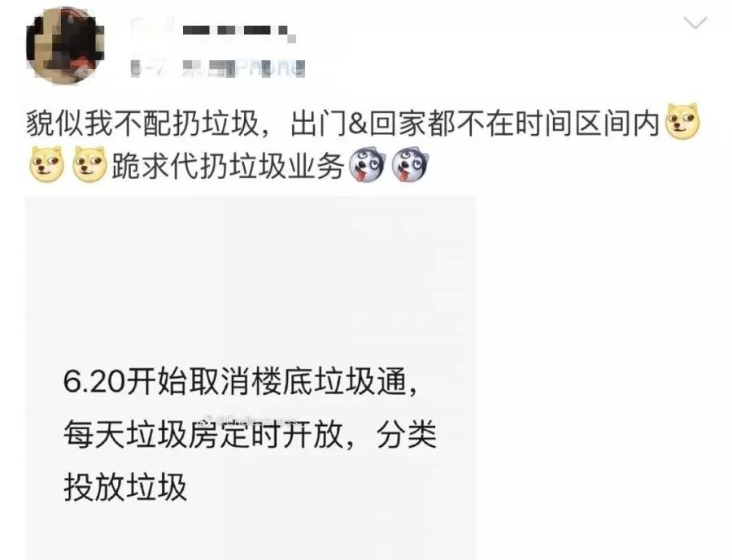Click the doge emoji after 时间区间内
The image size is (732, 560).
[x=682, y=122]
